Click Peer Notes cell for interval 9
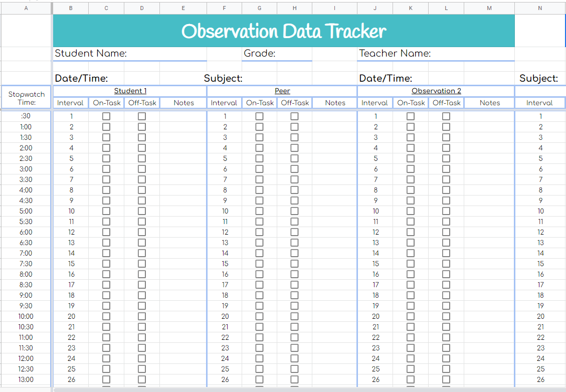The width and height of the screenshot is (566, 392). coord(334,201)
